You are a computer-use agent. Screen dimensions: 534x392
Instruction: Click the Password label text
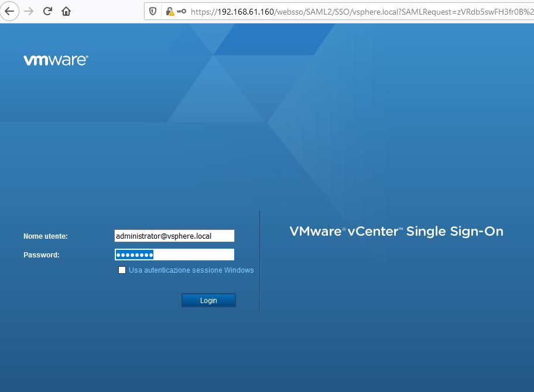(42, 255)
